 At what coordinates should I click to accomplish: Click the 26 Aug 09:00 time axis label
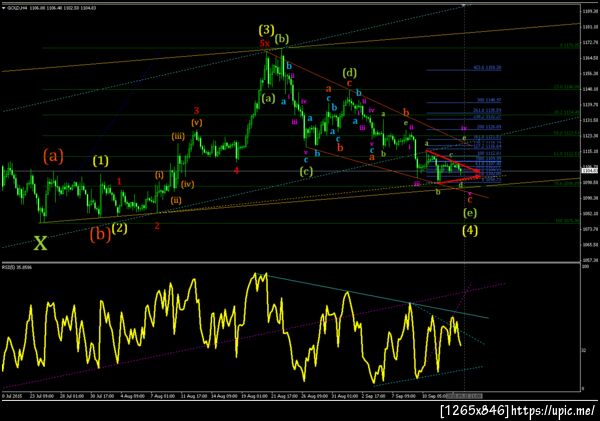pos(315,396)
